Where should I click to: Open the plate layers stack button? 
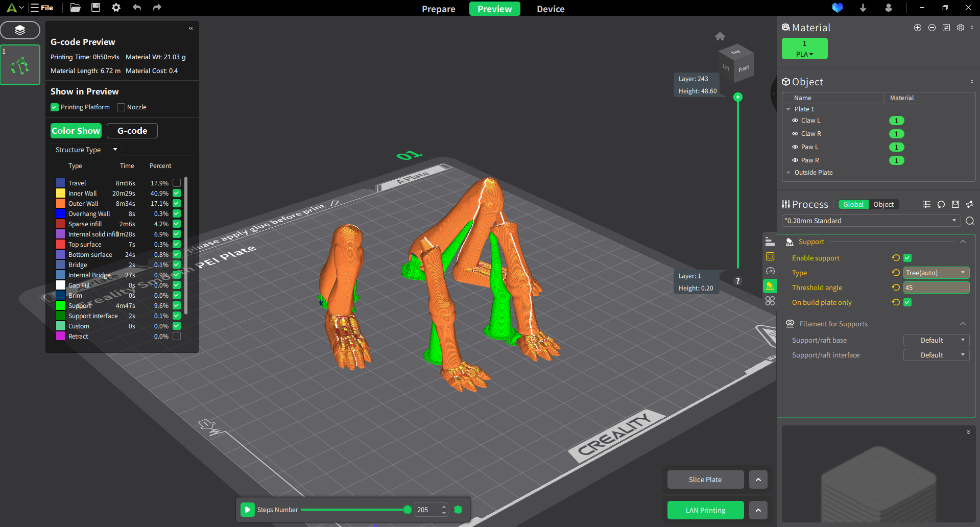pyautogui.click(x=20, y=30)
